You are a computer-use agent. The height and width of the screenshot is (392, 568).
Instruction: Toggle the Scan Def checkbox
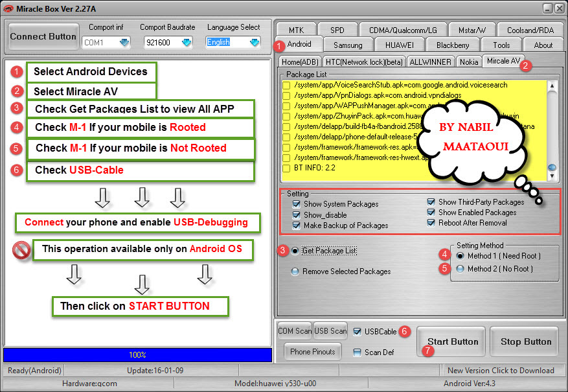[357, 352]
